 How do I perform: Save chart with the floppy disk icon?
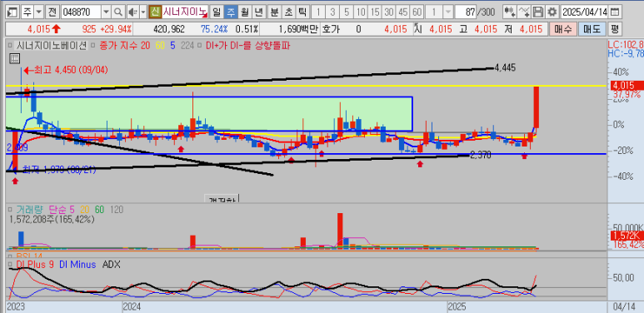point(537,12)
